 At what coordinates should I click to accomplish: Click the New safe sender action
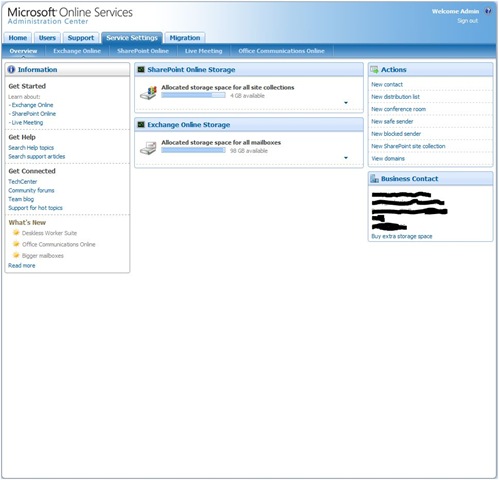[x=392, y=122]
